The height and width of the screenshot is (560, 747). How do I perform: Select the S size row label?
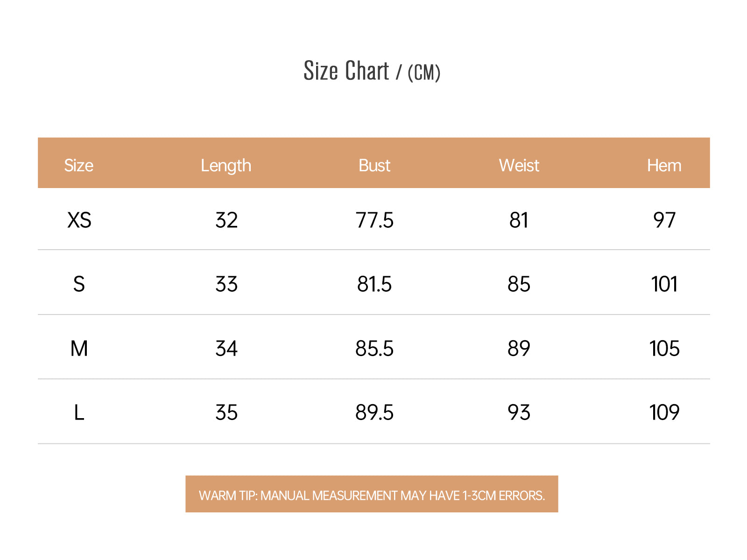[79, 284]
